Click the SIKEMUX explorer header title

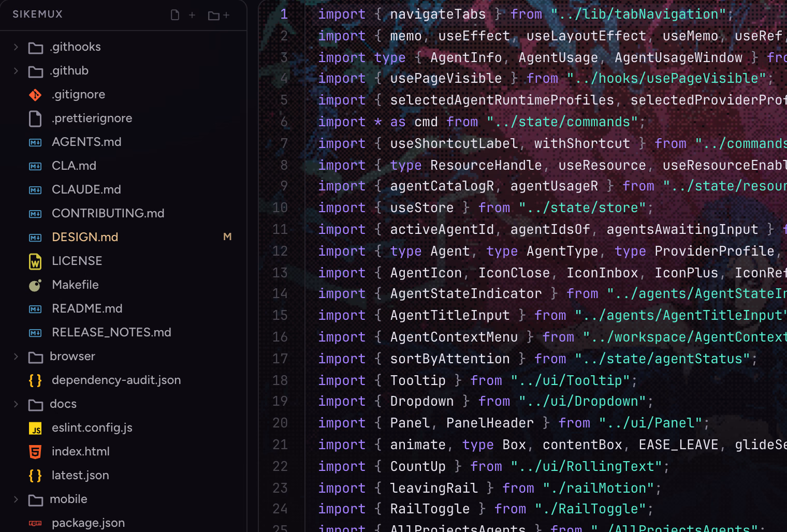tap(37, 14)
